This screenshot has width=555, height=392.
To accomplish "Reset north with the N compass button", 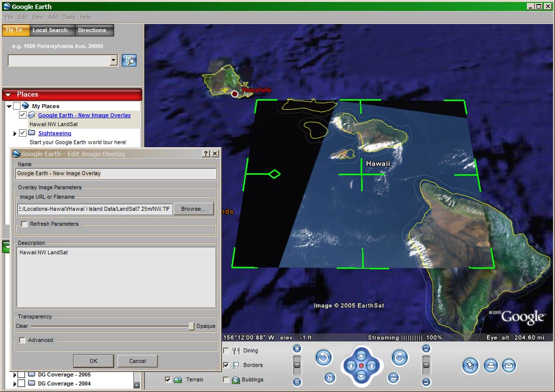I will pyautogui.click(x=330, y=378).
